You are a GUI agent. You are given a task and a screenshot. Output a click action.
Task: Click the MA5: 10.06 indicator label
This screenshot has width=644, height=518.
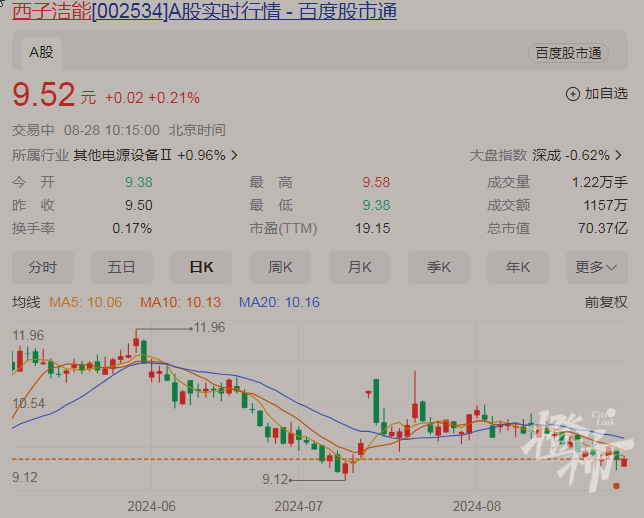[85, 302]
